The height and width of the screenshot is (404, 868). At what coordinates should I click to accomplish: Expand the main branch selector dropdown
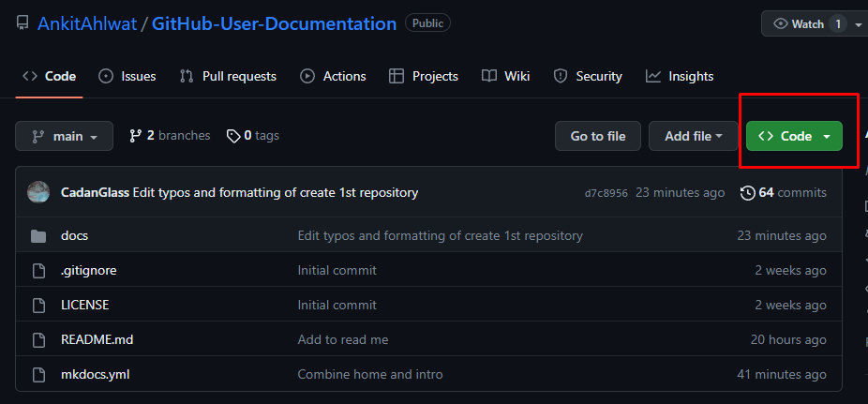[x=65, y=136]
